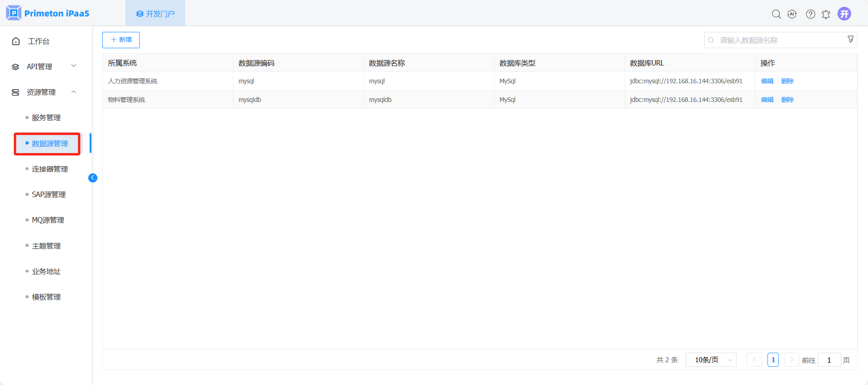Open 工作台 from the sidebar
This screenshot has height=385, width=868.
(x=39, y=41)
